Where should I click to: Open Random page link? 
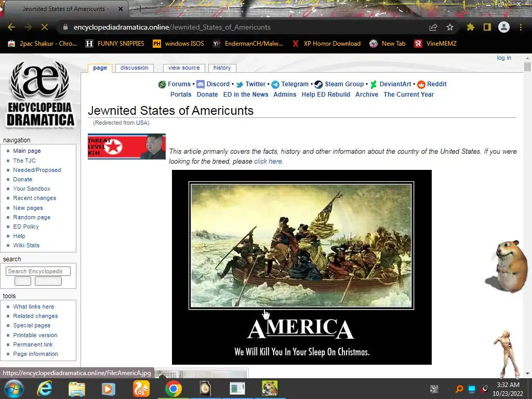click(32, 218)
